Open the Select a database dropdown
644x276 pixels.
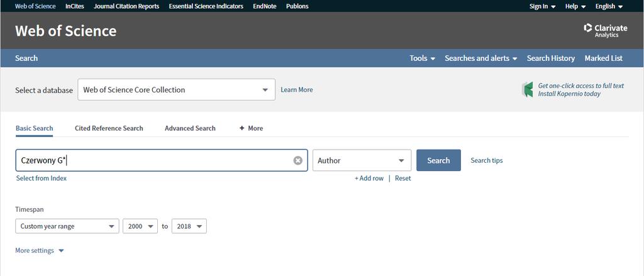pos(177,89)
